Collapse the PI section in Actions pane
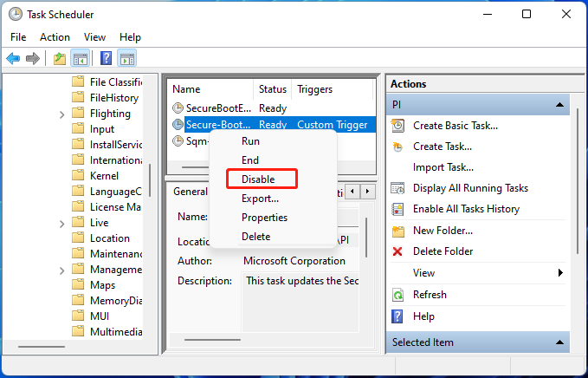588x378 pixels. tap(561, 104)
